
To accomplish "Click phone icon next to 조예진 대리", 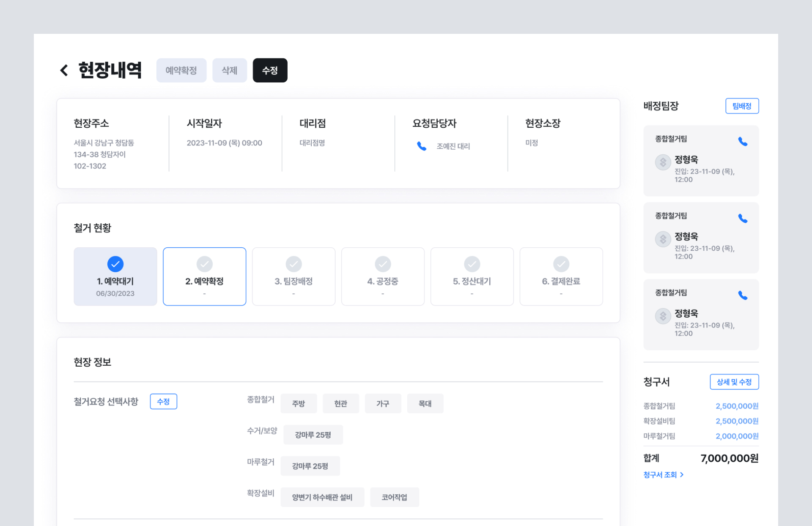I will 421,146.
